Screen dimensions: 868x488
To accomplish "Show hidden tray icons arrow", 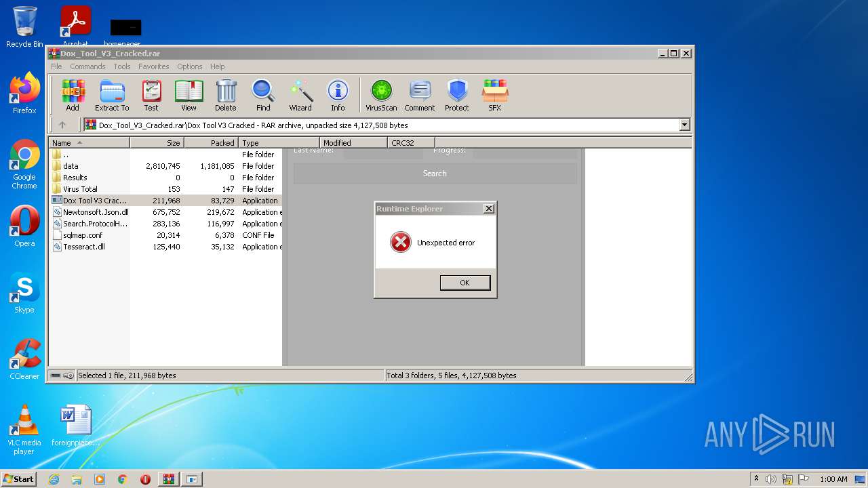I will 756,479.
